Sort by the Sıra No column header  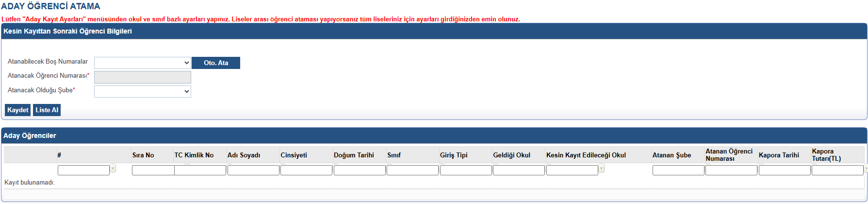[143, 155]
